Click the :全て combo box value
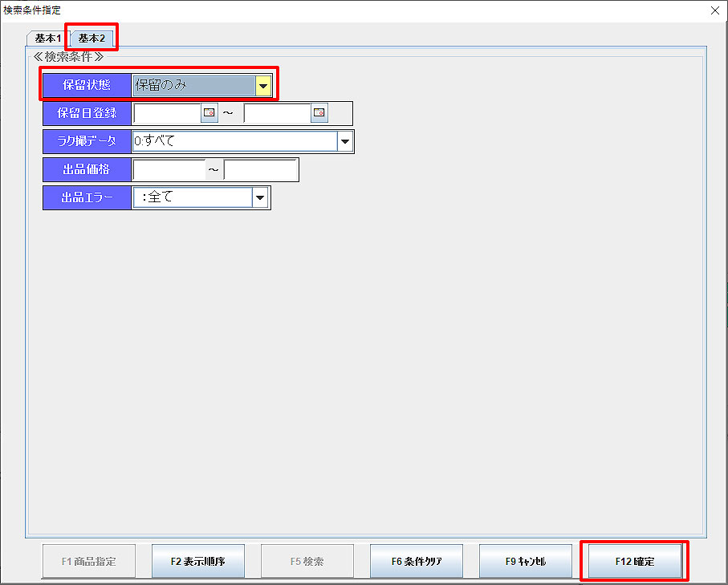The height and width of the screenshot is (585, 728). [x=193, y=197]
